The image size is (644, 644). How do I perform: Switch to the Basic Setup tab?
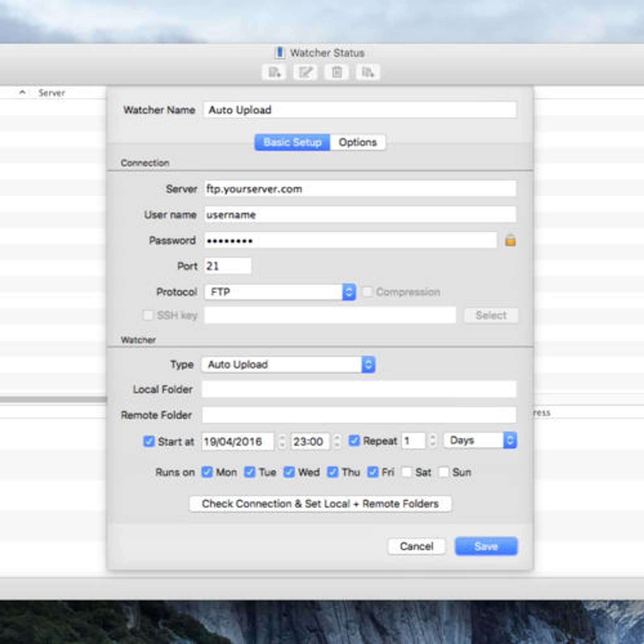(293, 142)
